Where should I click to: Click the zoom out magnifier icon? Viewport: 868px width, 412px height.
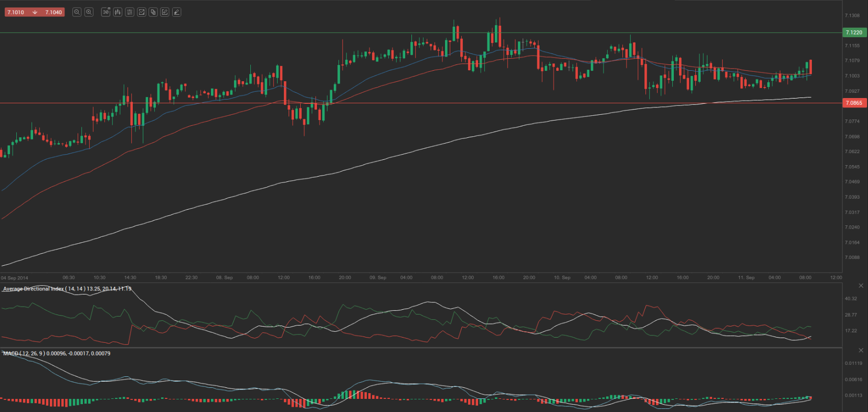77,12
